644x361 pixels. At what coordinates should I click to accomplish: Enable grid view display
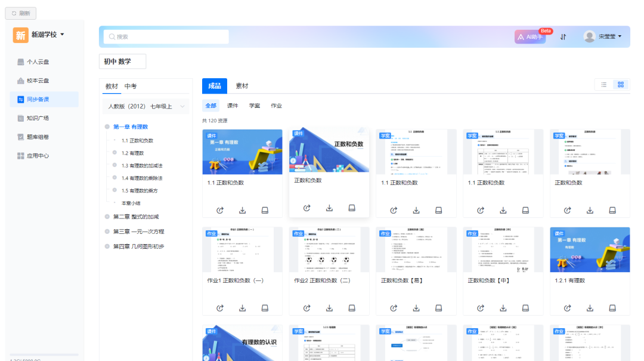(x=620, y=84)
